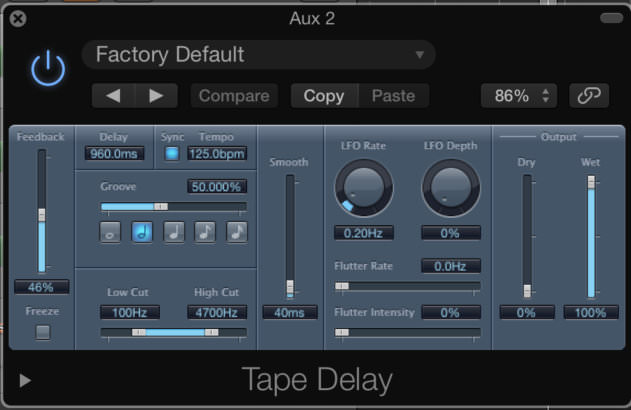This screenshot has height=410, width=631.
Task: Click the link icon button
Action: (x=589, y=96)
